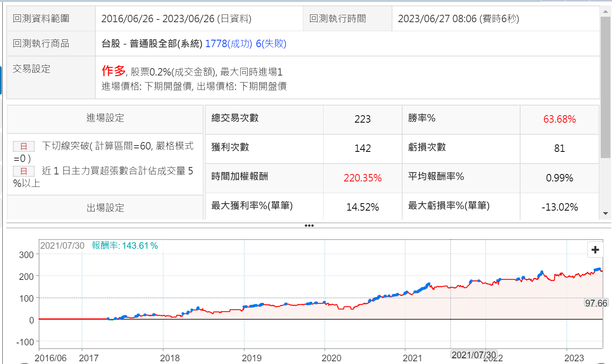Click the 進場設定 section header

(105, 118)
